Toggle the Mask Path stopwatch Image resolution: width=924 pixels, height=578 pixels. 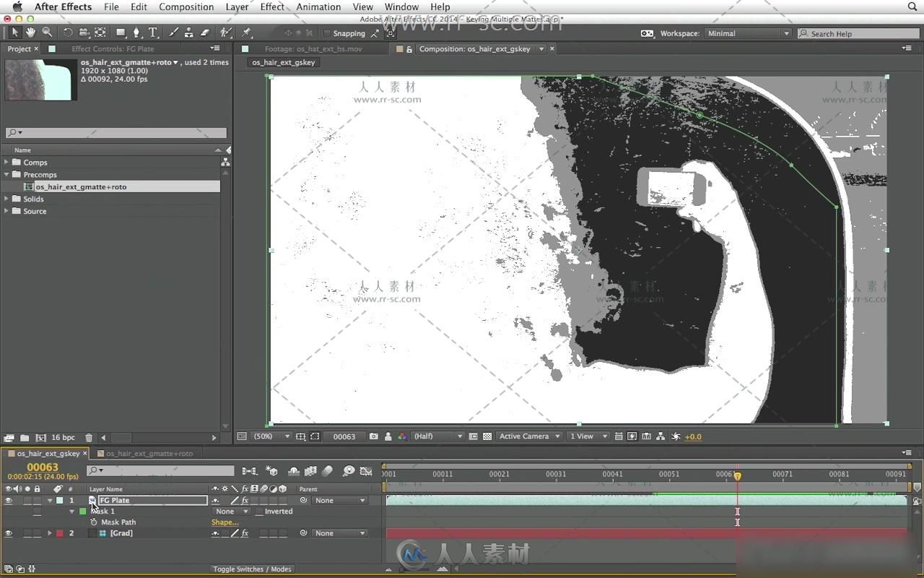click(94, 522)
